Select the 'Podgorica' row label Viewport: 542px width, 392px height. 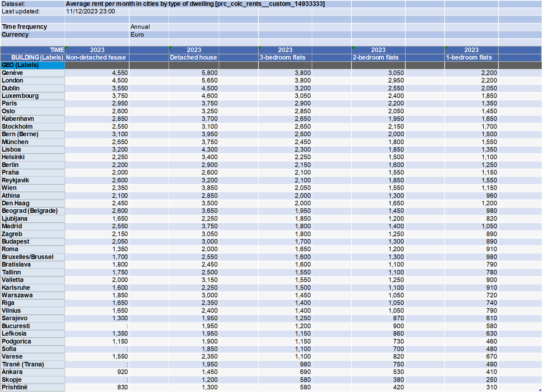point(33,341)
